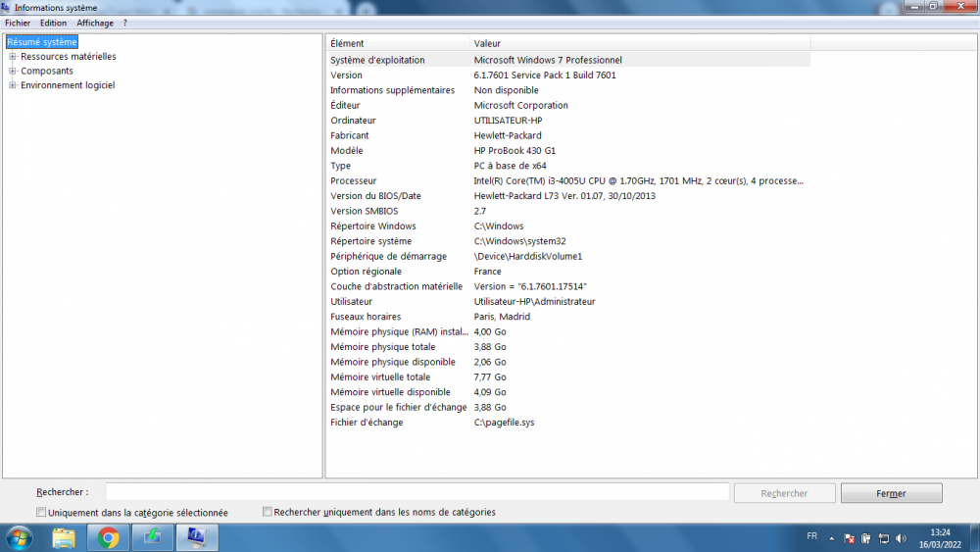
Task: Click the Fermer button
Action: click(x=891, y=493)
